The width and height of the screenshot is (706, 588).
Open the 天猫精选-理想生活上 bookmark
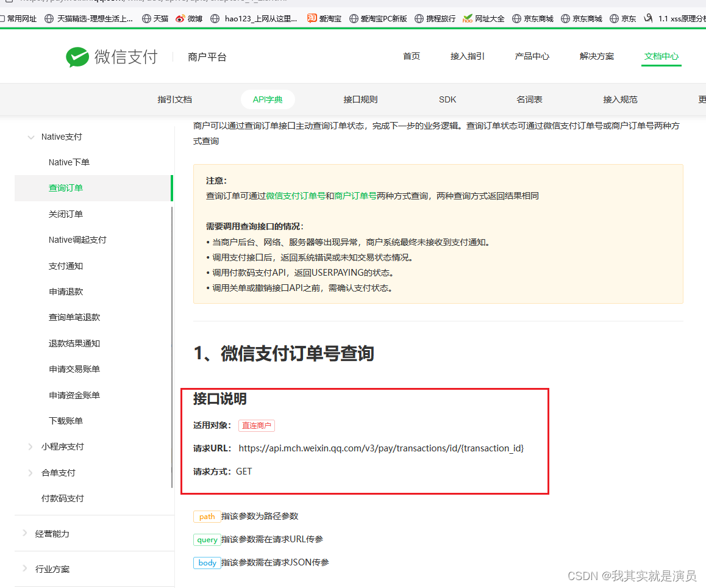(x=88, y=18)
